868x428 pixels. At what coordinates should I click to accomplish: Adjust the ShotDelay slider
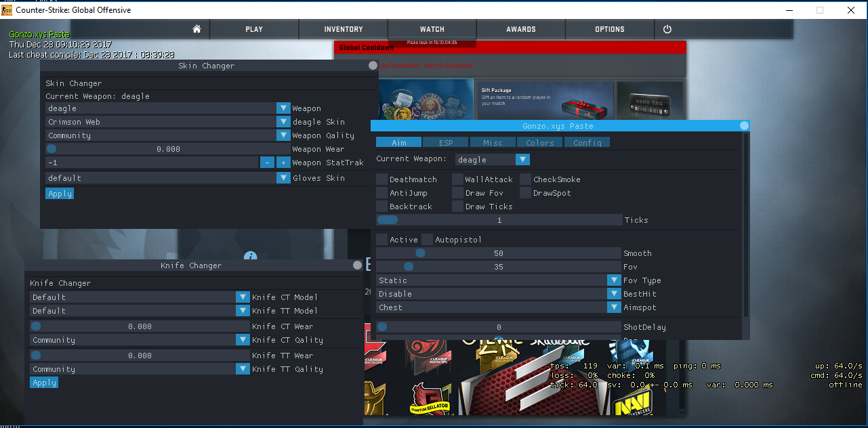(x=499, y=327)
